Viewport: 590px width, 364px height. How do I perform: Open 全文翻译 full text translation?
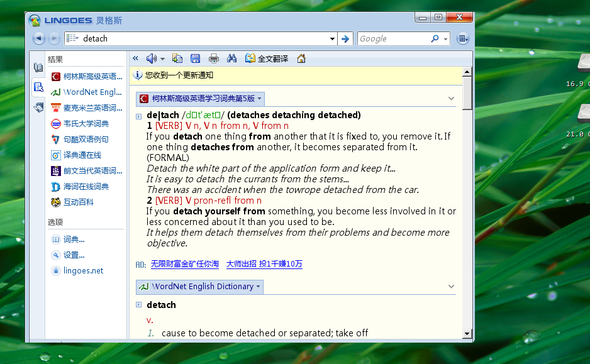tap(267, 58)
